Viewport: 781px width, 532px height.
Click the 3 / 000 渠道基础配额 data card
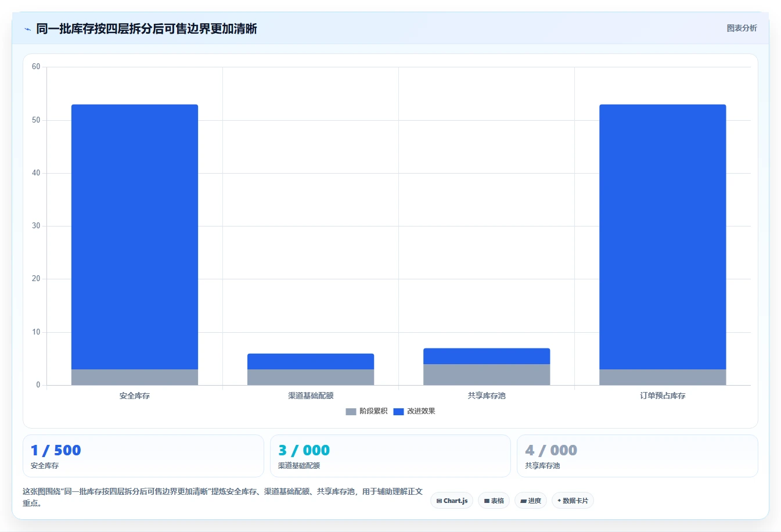(x=390, y=456)
